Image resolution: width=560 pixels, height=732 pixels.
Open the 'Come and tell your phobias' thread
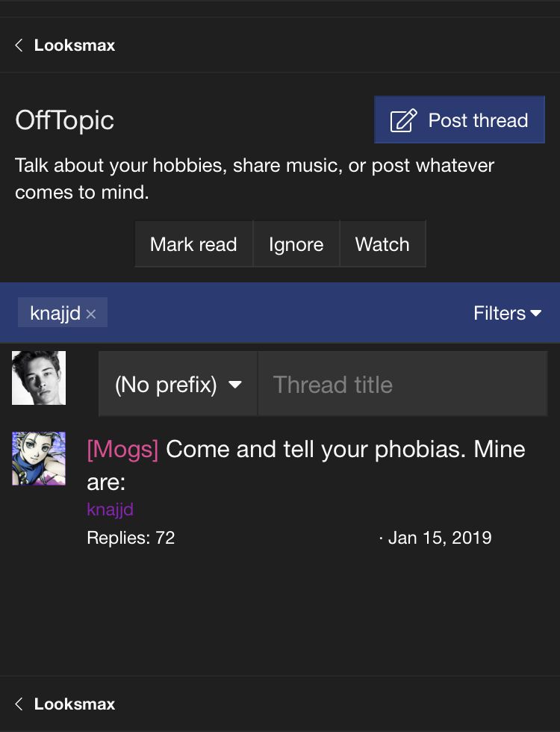(306, 465)
